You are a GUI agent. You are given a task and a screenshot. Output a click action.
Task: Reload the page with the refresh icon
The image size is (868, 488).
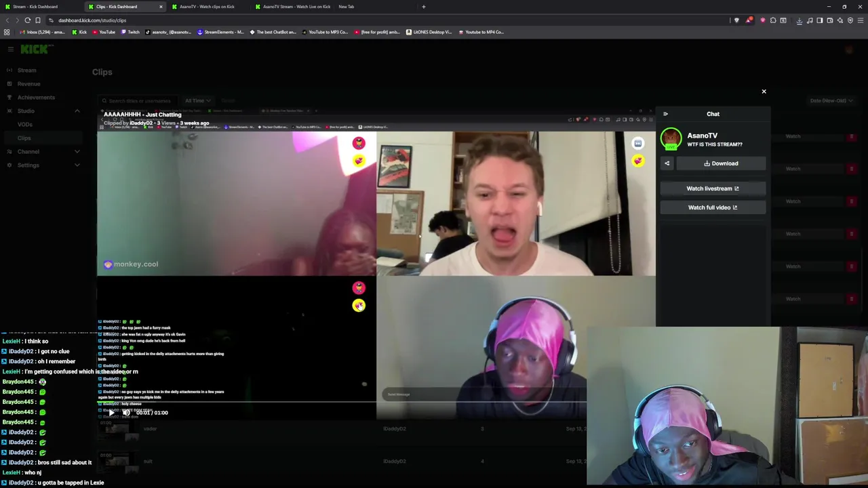coord(28,20)
